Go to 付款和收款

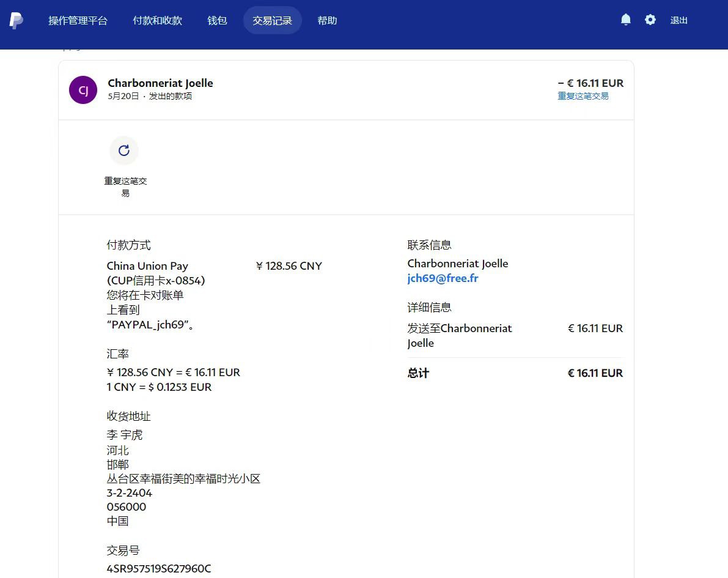tap(157, 20)
